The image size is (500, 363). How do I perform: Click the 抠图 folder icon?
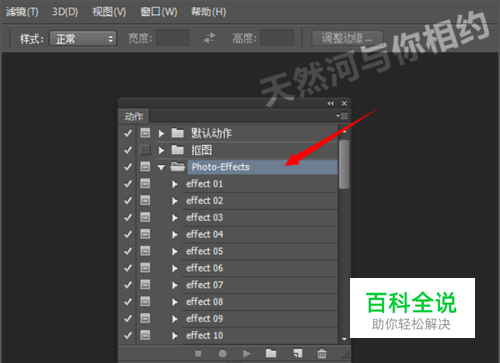[x=178, y=150]
